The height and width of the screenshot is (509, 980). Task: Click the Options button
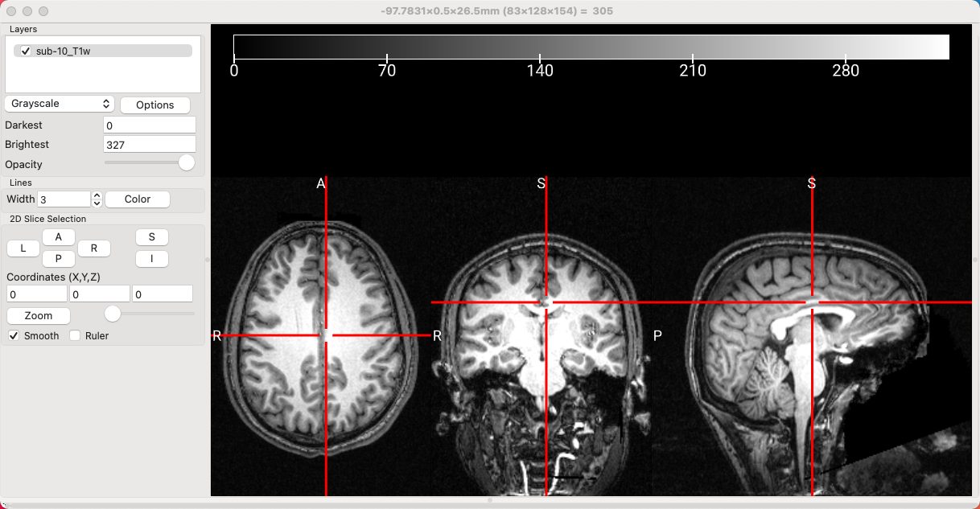(155, 105)
